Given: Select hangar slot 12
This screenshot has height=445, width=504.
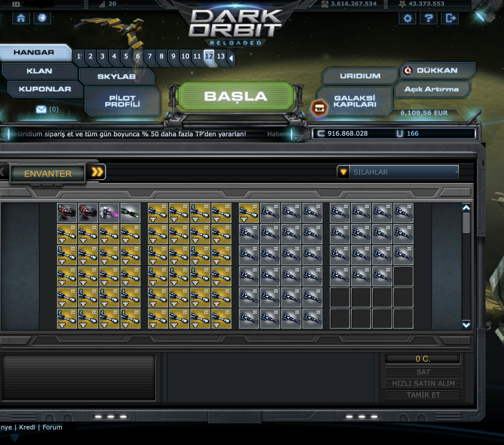Looking at the screenshot, I should tap(209, 56).
